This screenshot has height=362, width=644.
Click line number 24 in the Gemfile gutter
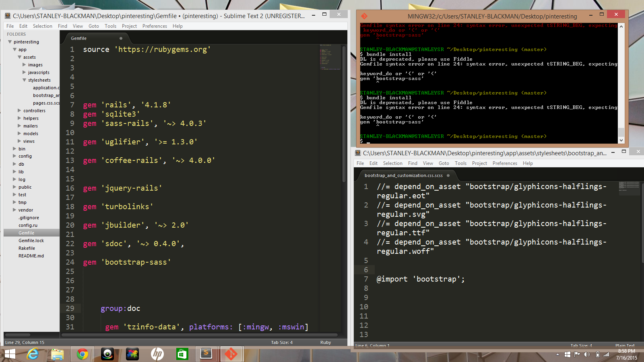click(70, 262)
